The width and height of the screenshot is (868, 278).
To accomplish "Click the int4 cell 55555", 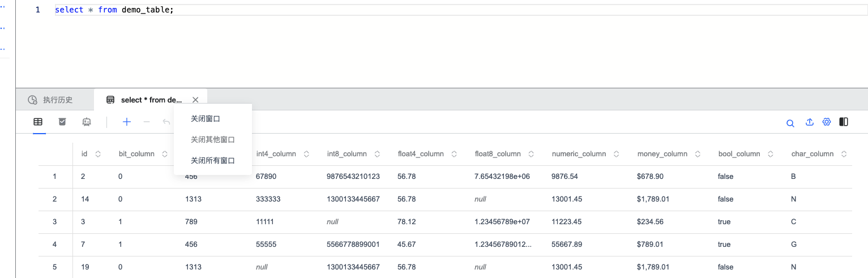I will tap(266, 245).
